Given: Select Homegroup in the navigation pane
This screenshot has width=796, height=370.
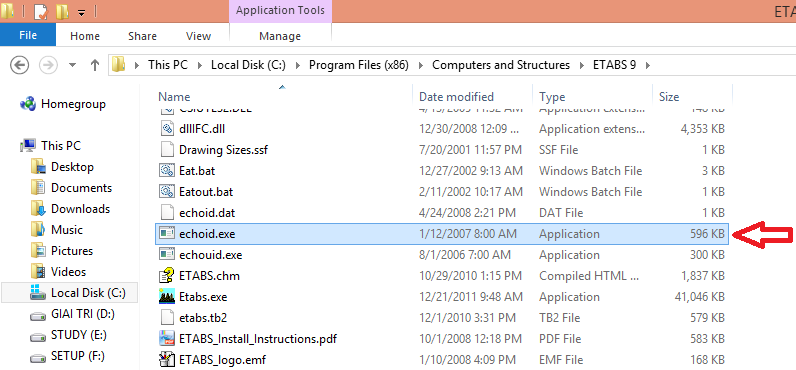Looking at the screenshot, I should [73, 104].
